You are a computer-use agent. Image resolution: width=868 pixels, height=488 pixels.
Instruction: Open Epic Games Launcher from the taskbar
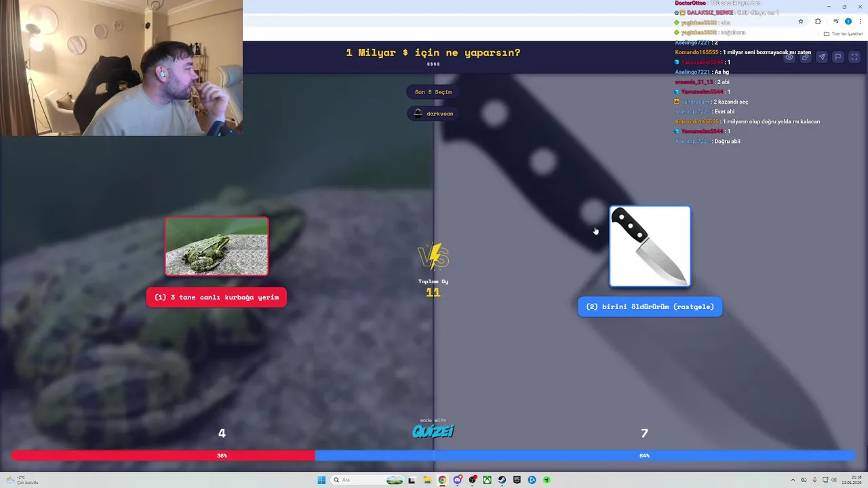tap(517, 480)
